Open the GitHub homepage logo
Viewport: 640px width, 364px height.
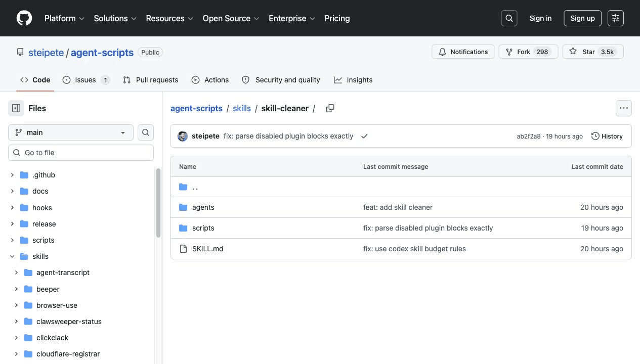[x=24, y=18]
